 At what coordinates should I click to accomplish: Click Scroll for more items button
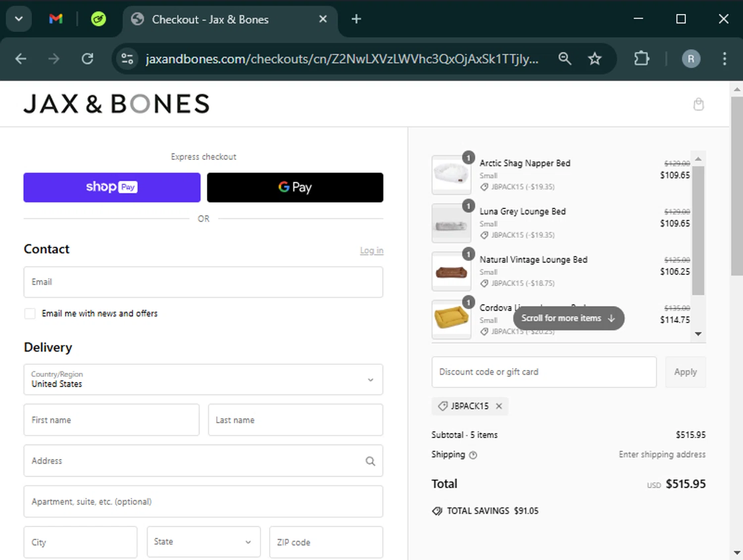569,318
